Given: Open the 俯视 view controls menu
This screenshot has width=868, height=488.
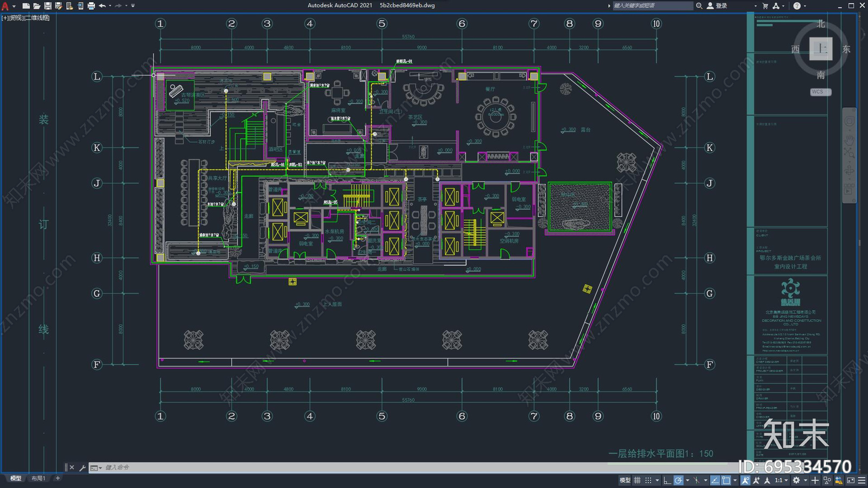Looking at the screenshot, I should pyautogui.click(x=16, y=18).
